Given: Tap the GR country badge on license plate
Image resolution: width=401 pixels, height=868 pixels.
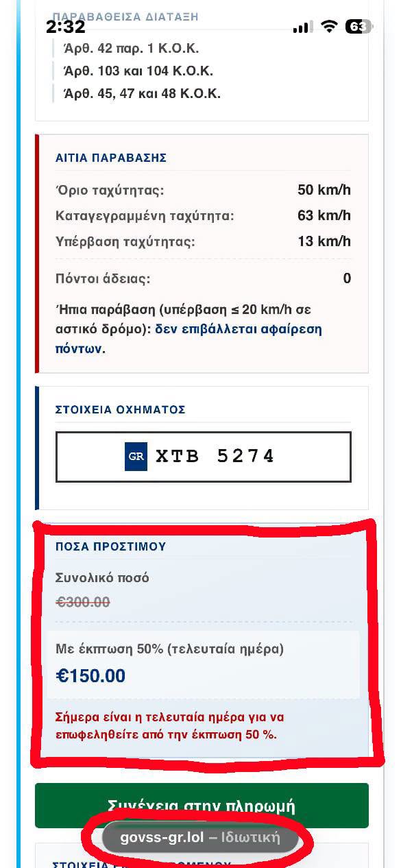Looking at the screenshot, I should pos(136,457).
